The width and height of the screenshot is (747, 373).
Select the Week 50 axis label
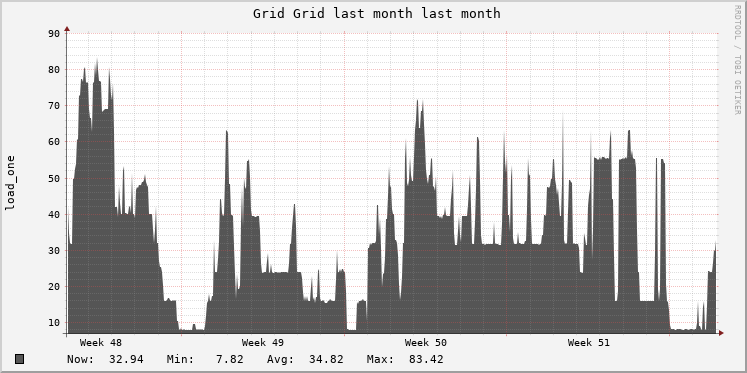pyautogui.click(x=425, y=343)
